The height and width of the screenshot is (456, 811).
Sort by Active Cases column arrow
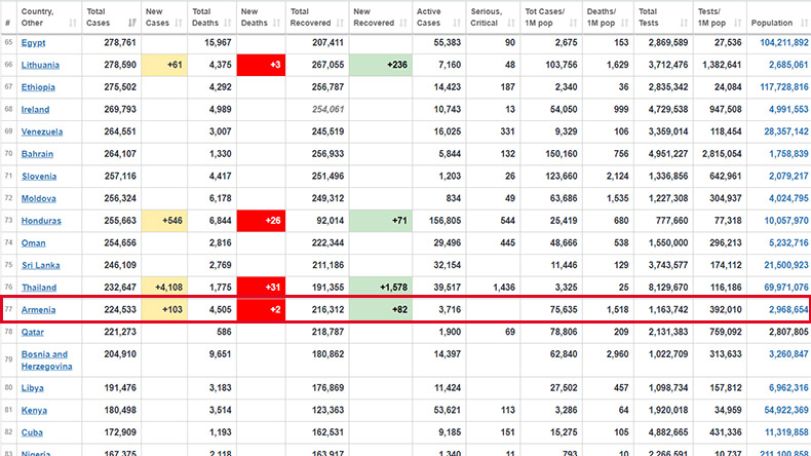[x=457, y=23]
